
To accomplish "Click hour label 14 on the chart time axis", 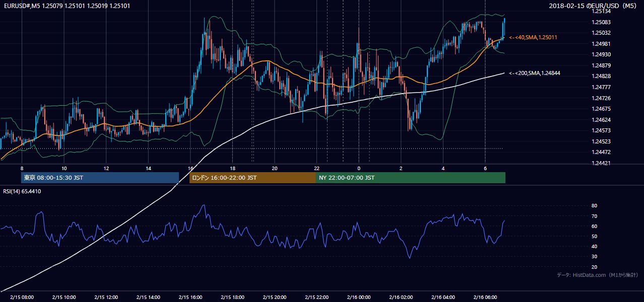I will coord(148,168).
